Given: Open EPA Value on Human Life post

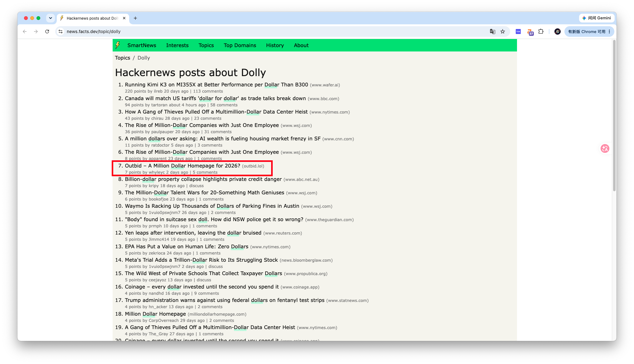Looking at the screenshot, I should click(187, 246).
